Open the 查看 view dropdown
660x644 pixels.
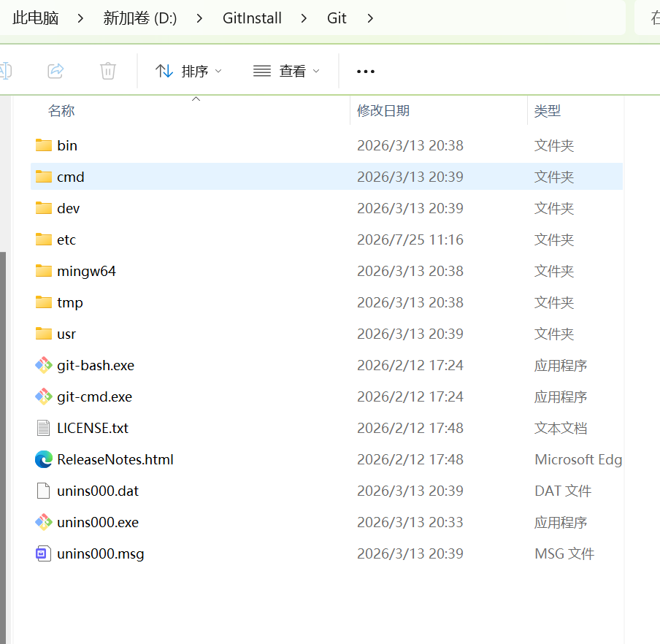tap(286, 71)
